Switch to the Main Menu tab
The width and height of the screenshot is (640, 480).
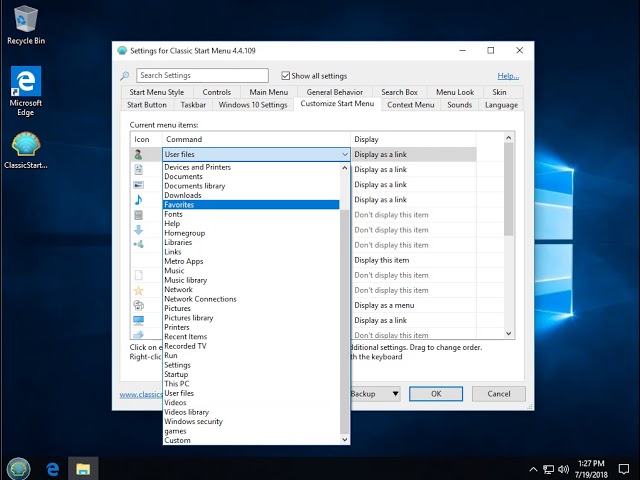tap(269, 92)
